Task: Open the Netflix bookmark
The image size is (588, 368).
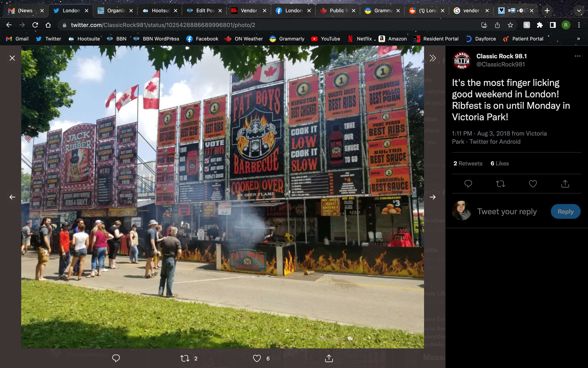Action: pyautogui.click(x=360, y=39)
